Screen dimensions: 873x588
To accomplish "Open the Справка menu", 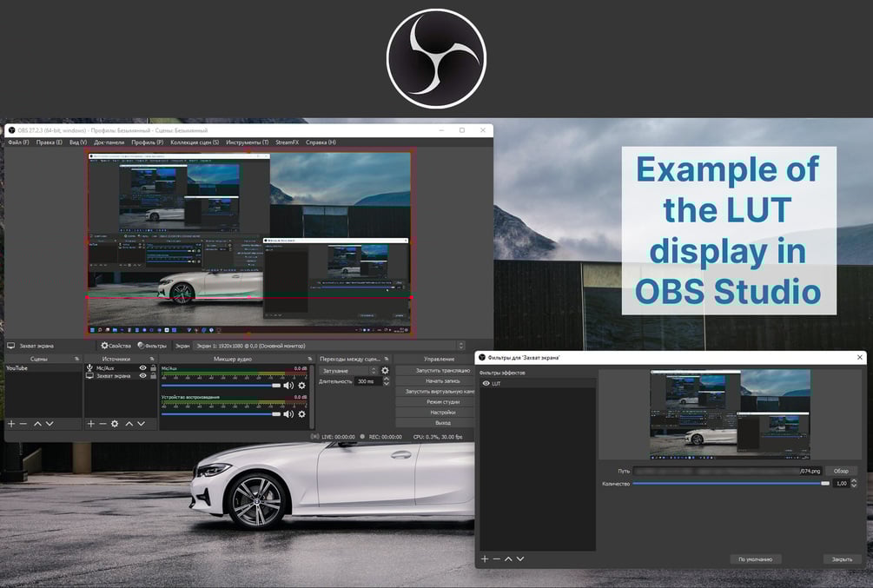I will 321,142.
